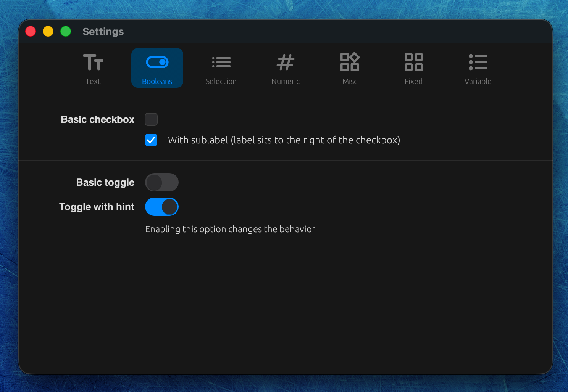
Task: Open the Variable list icon
Action: pos(478,62)
